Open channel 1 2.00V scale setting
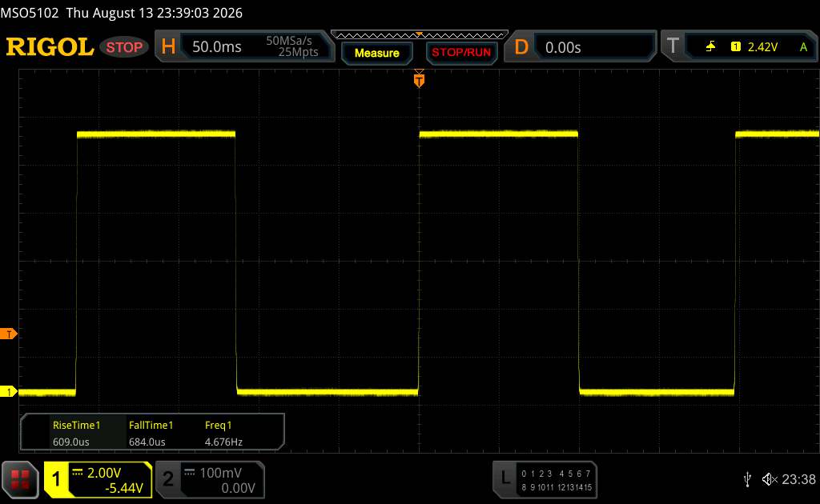This screenshot has height=504, width=820. (103, 473)
